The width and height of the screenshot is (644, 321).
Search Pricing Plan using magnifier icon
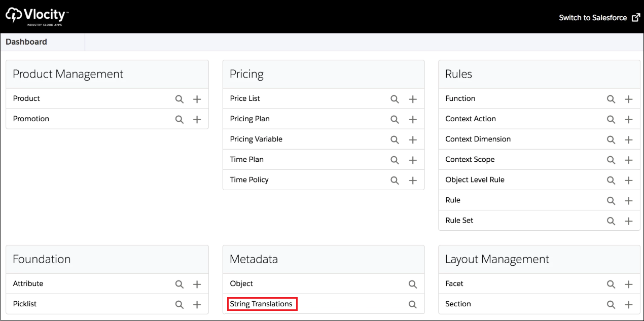pyautogui.click(x=395, y=119)
